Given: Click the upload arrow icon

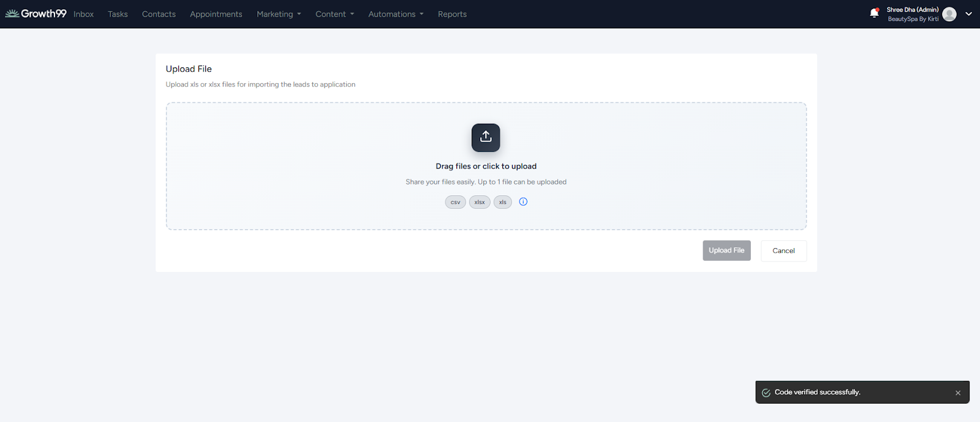Looking at the screenshot, I should (x=486, y=137).
